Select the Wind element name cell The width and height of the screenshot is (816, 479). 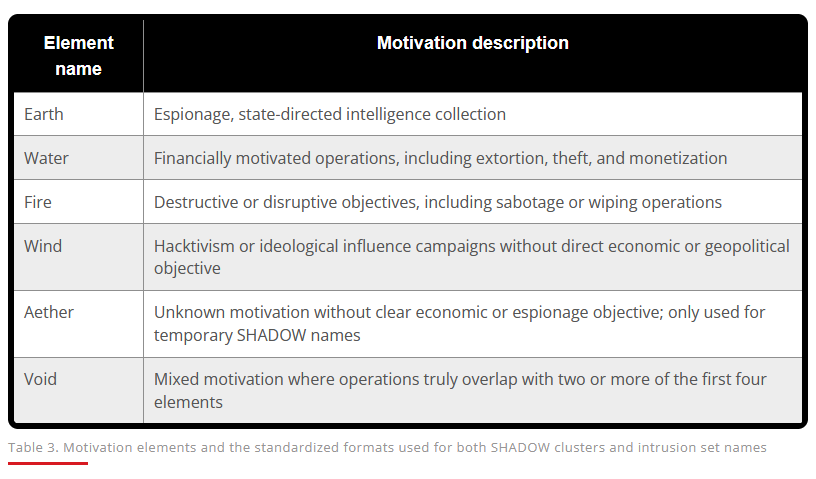click(x=43, y=246)
